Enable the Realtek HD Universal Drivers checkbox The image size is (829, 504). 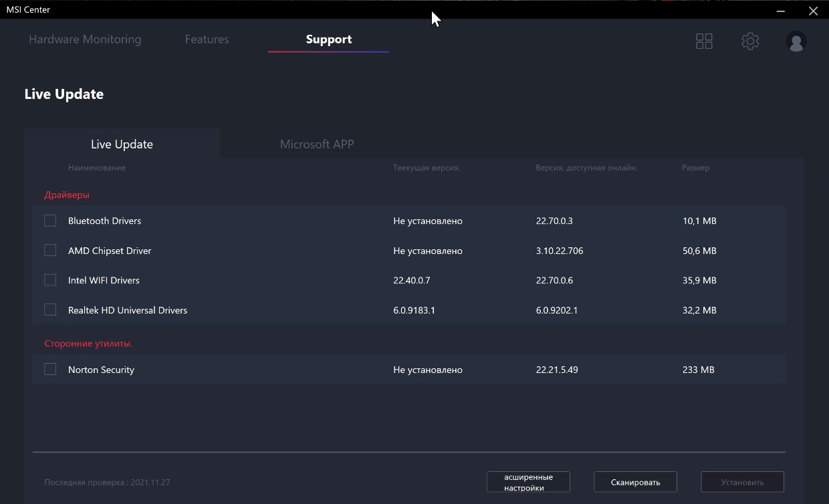click(50, 309)
